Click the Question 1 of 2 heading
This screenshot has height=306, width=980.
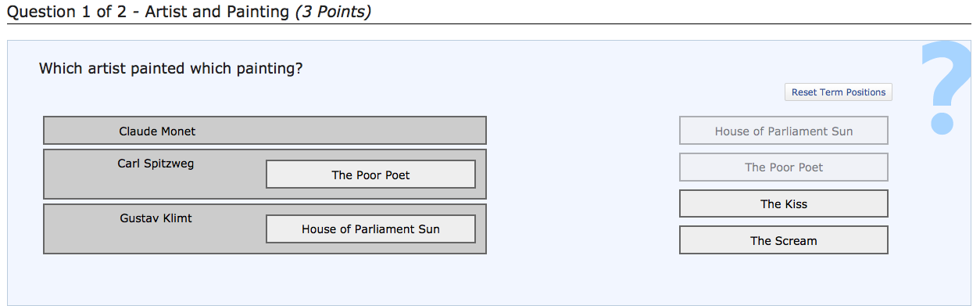point(61,12)
